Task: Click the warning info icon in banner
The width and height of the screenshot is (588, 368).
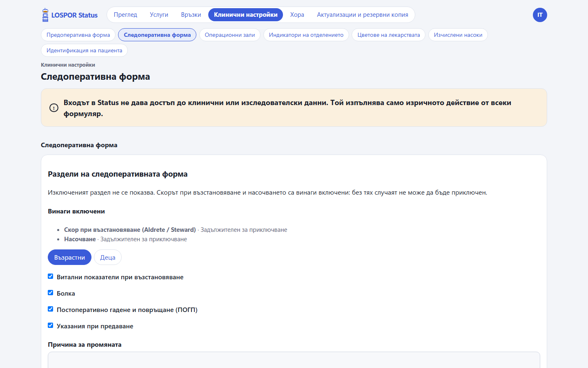Action: point(54,108)
